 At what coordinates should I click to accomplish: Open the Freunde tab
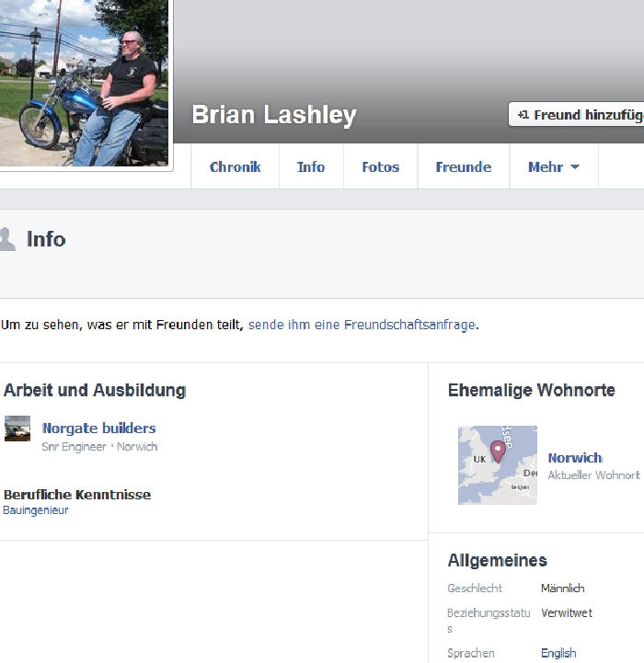tap(464, 166)
